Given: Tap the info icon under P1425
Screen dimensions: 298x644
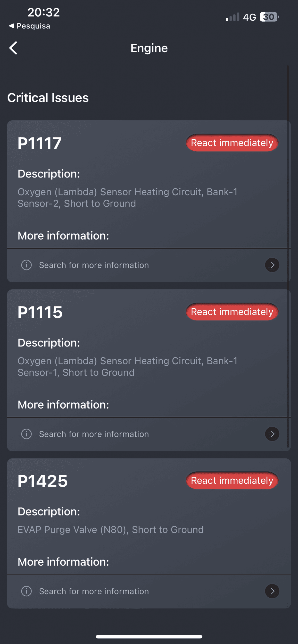Looking at the screenshot, I should click(26, 591).
